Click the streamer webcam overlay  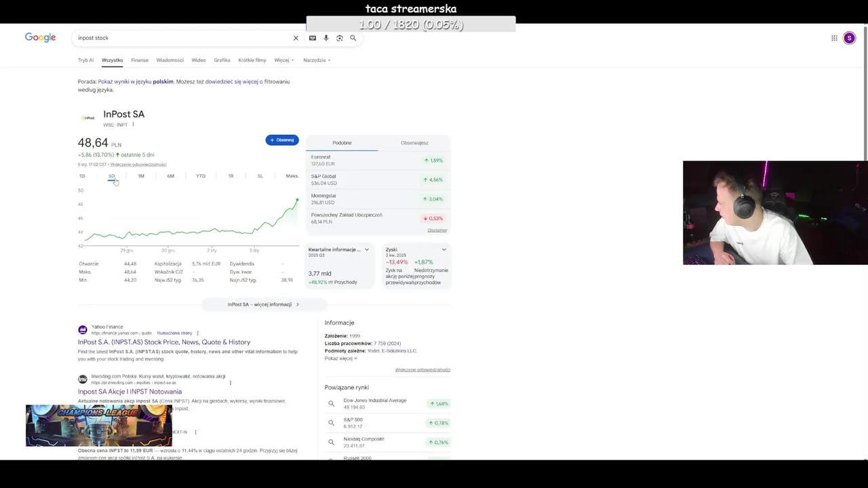click(775, 213)
